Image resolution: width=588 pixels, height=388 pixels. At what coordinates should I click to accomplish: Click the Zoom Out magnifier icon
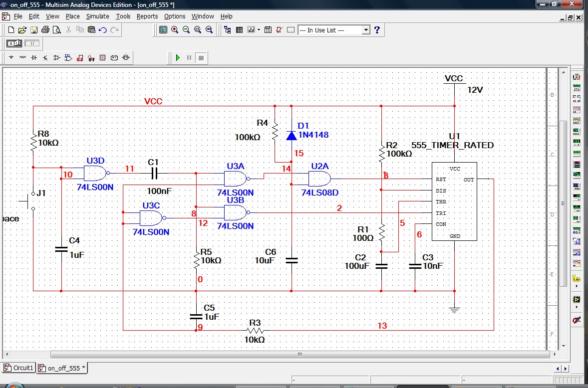click(x=186, y=30)
